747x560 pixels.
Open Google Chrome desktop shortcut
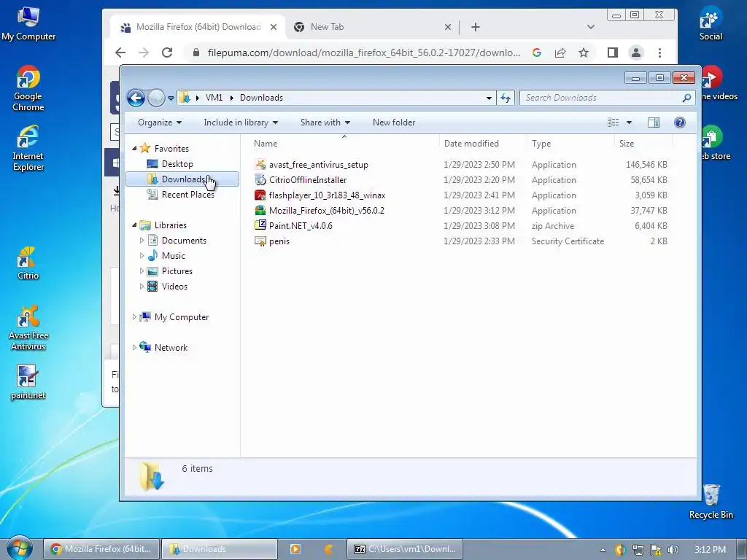(x=28, y=88)
